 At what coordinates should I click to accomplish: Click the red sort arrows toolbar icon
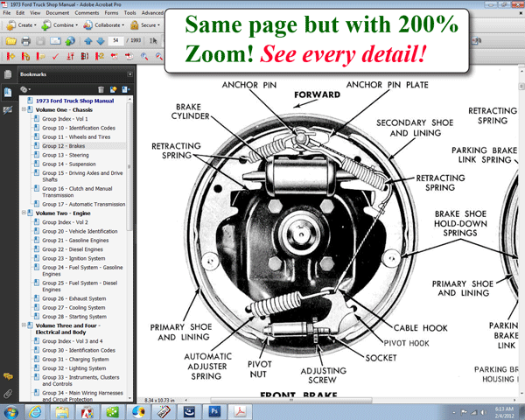[70, 56]
